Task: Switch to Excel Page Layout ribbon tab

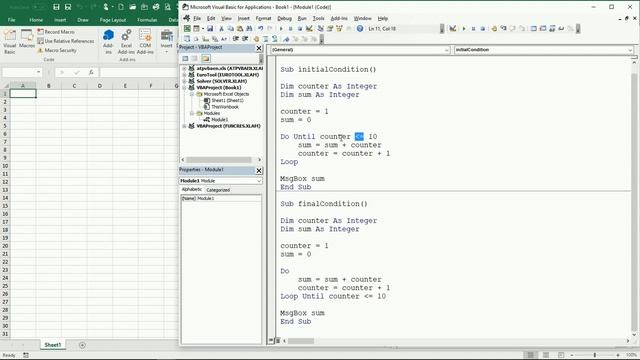Action: (x=113, y=20)
